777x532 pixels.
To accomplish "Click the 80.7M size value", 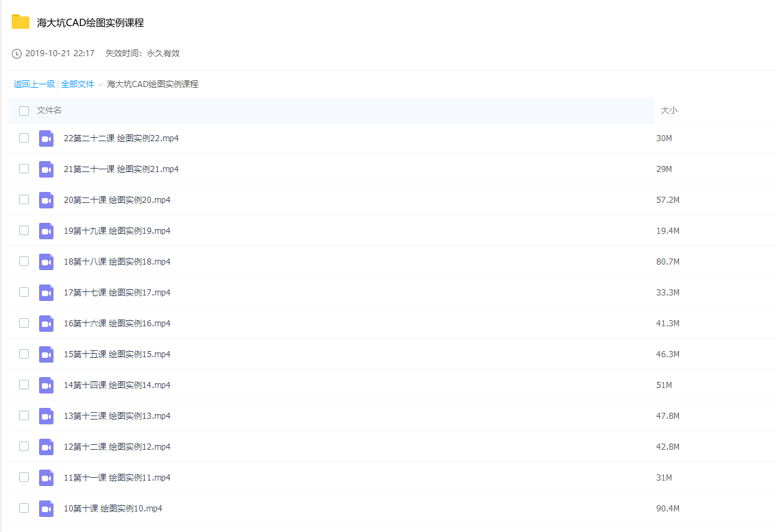I will (667, 261).
